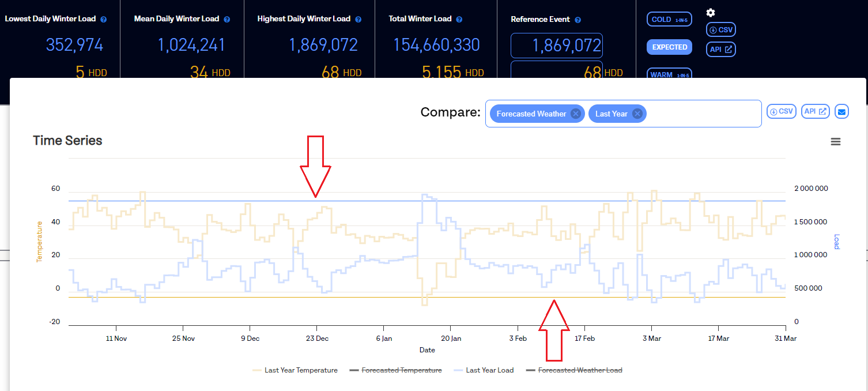Click help icon beside Total Winter Load

pos(459,19)
